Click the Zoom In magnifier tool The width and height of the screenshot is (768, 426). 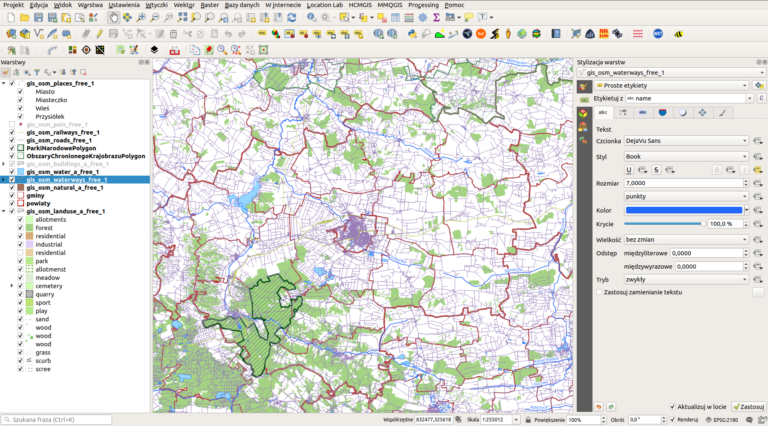click(141, 18)
